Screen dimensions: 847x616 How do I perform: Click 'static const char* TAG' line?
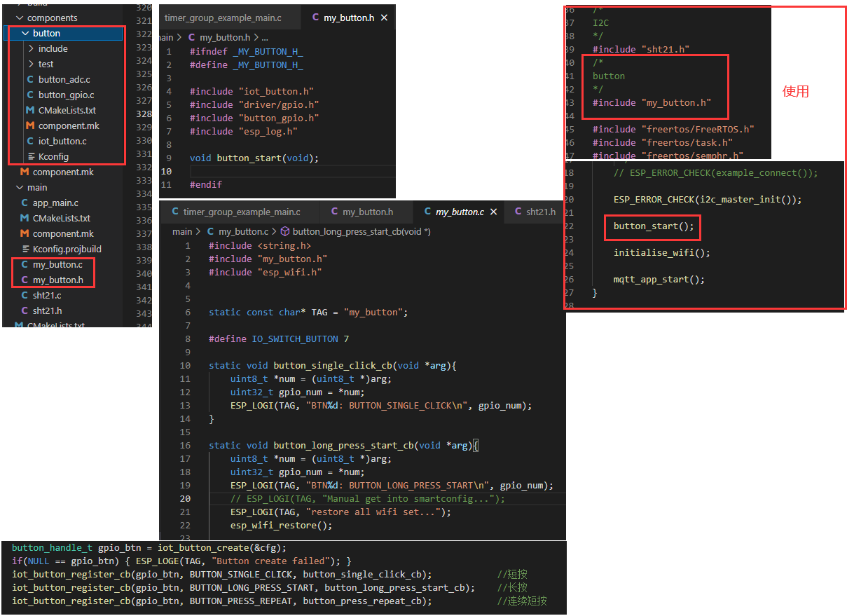tap(308, 312)
